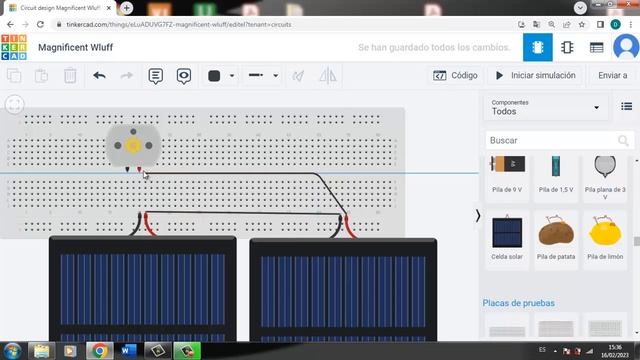Click the Mirror tool icon
The width and height of the screenshot is (640, 360).
pyautogui.click(x=327, y=76)
